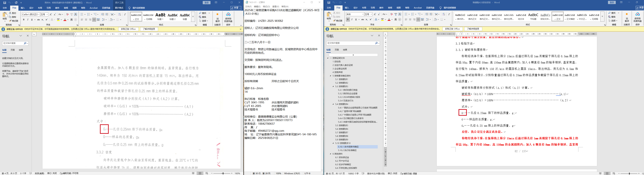Decrease indent in right Word ribbon
This screenshot has width=644, height=175.
coord(427,14)
